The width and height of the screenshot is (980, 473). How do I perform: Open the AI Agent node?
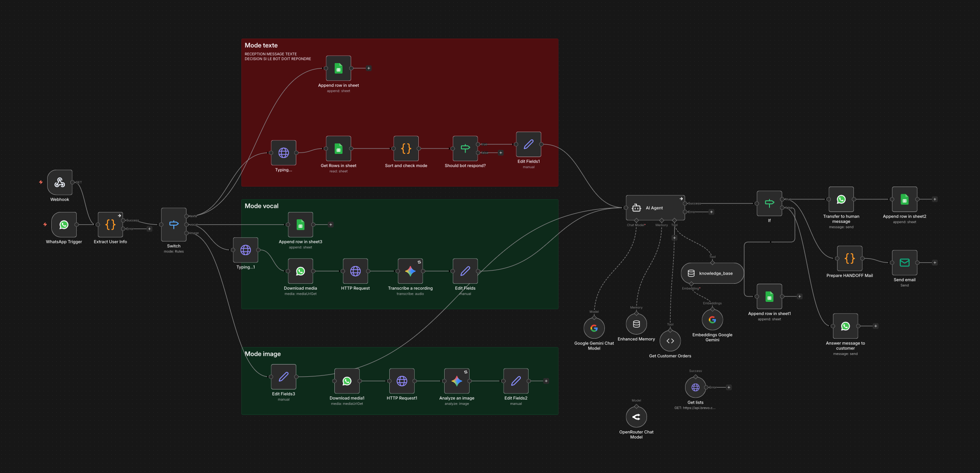coord(655,208)
